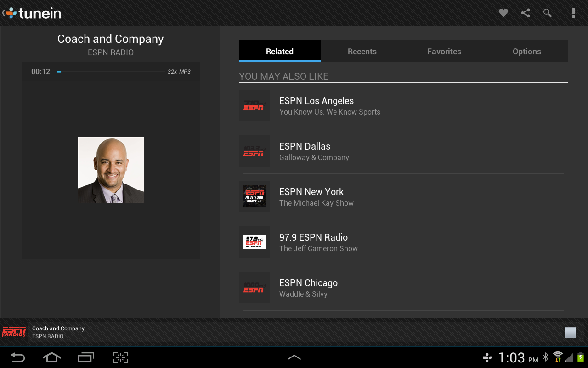
Task: Play ESPN Dallas station
Action: tap(403, 151)
